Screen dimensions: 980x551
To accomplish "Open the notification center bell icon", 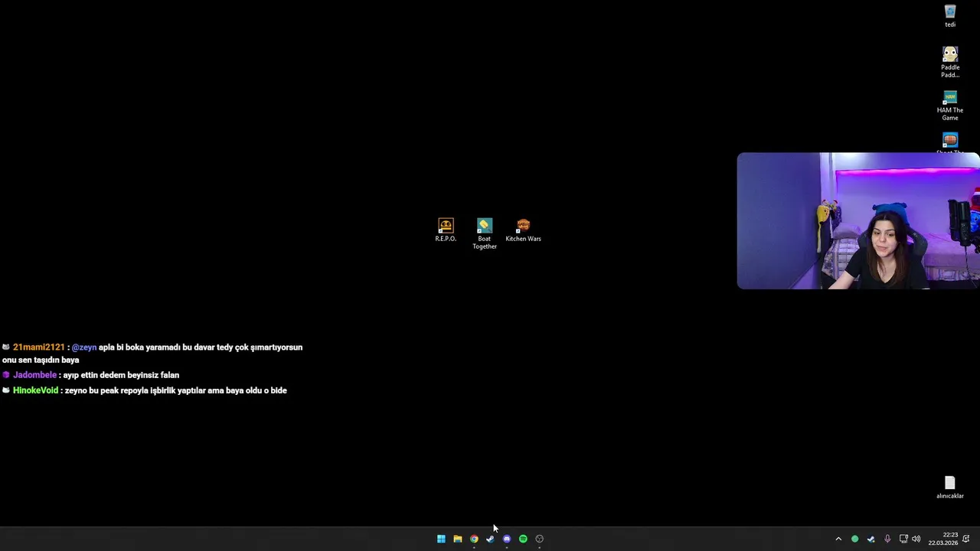I will (966, 539).
